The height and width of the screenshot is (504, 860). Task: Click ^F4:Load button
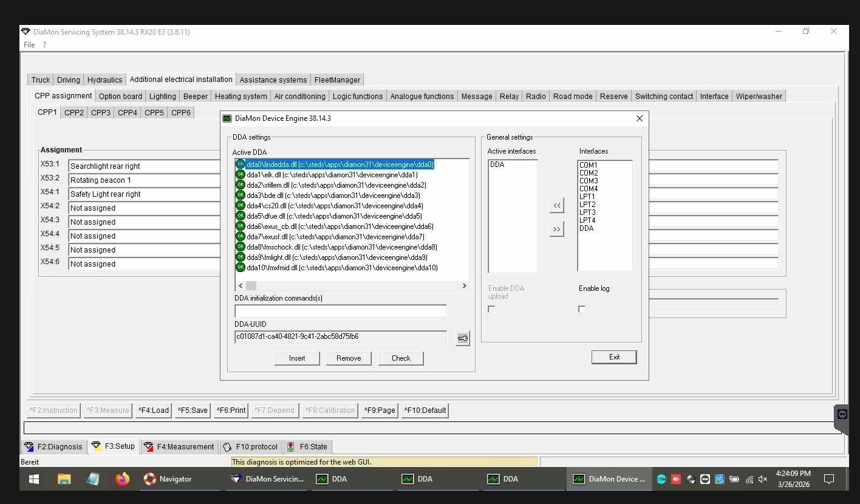tap(153, 410)
